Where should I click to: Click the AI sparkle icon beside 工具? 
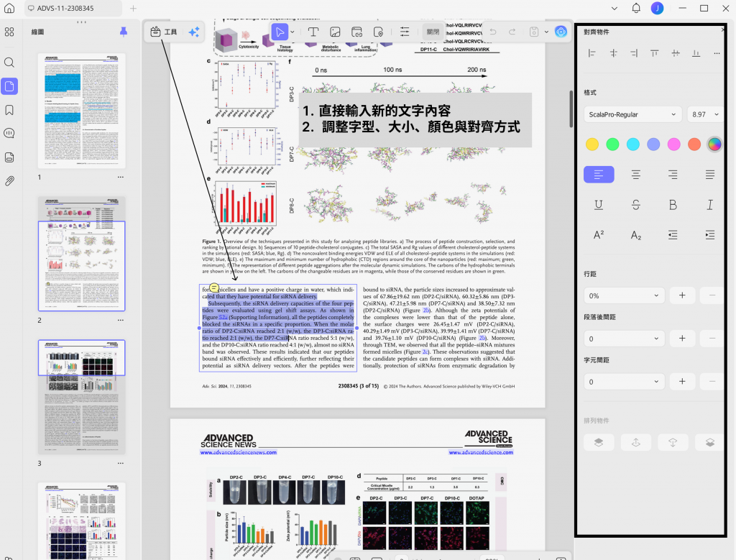pos(194,32)
